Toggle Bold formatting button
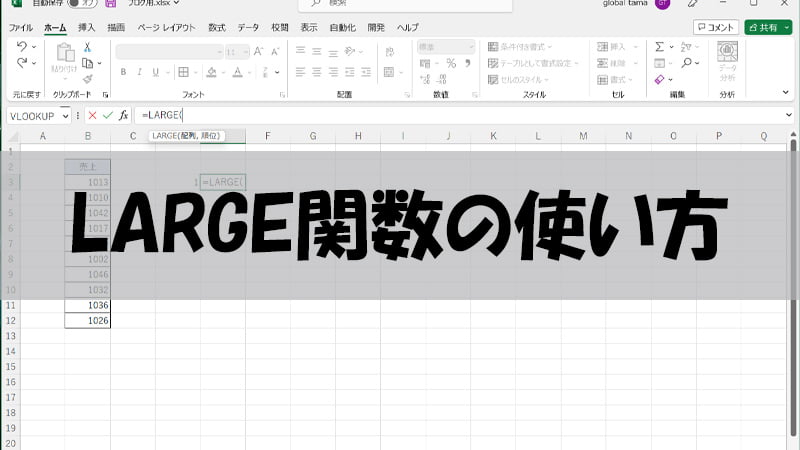Viewport: 800px width, 450px height. [124, 71]
